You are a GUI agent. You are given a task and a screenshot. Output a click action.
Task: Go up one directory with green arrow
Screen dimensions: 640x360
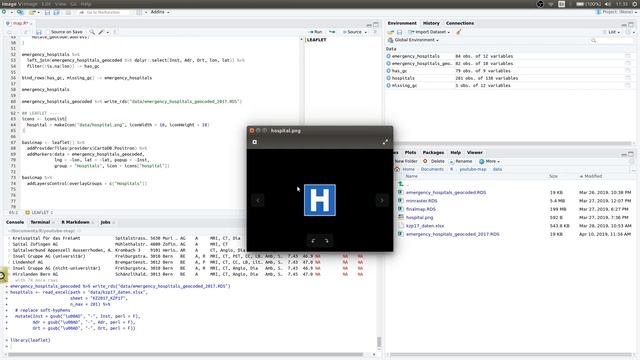(401, 184)
